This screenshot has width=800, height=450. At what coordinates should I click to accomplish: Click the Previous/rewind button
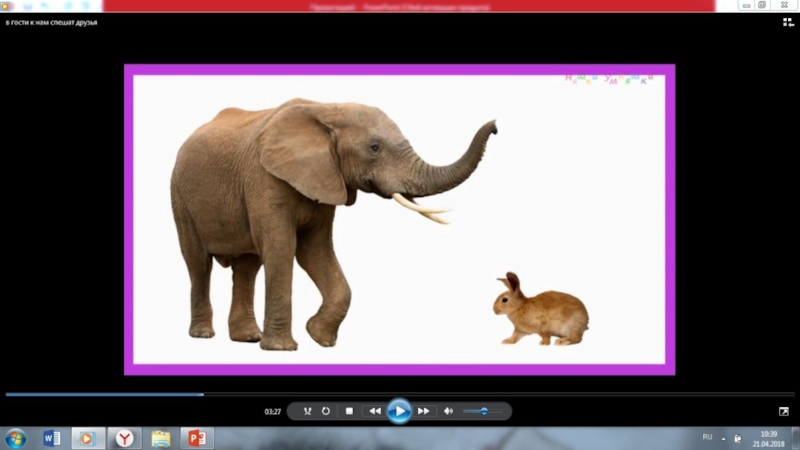coord(374,411)
